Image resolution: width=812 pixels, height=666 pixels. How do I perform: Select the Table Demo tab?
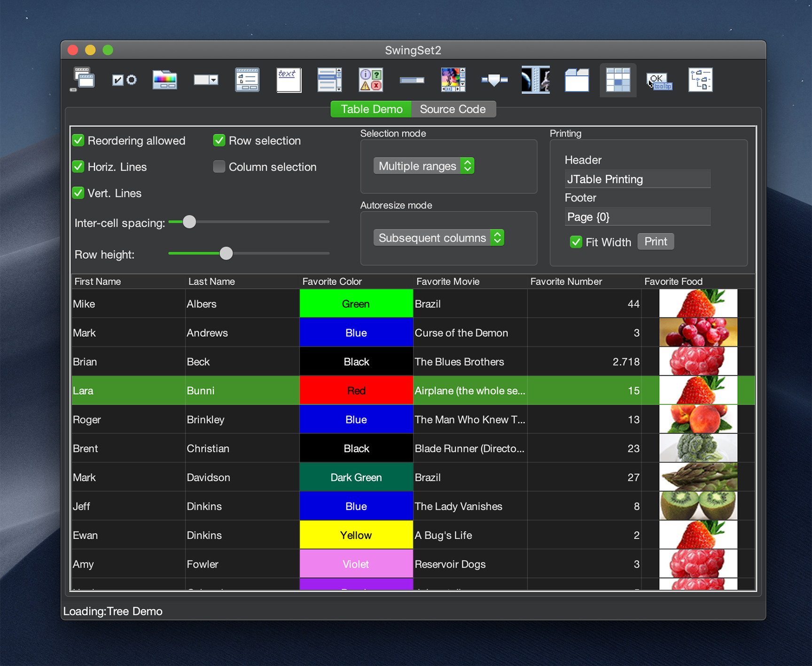click(x=371, y=109)
